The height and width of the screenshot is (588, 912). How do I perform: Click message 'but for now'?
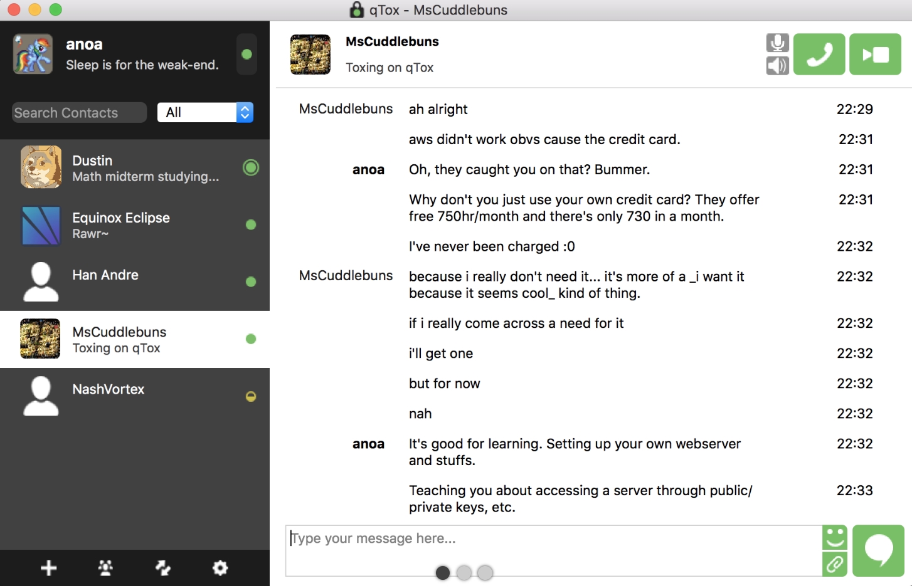coord(444,384)
